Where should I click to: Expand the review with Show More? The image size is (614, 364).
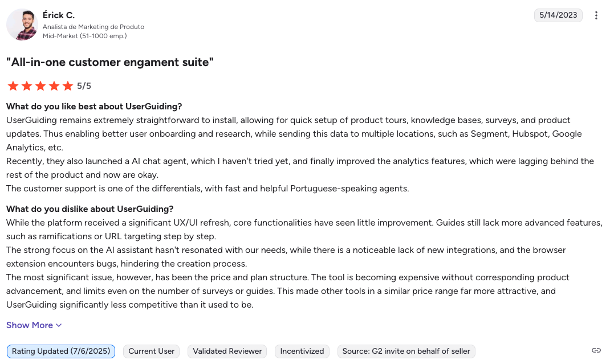tap(34, 325)
